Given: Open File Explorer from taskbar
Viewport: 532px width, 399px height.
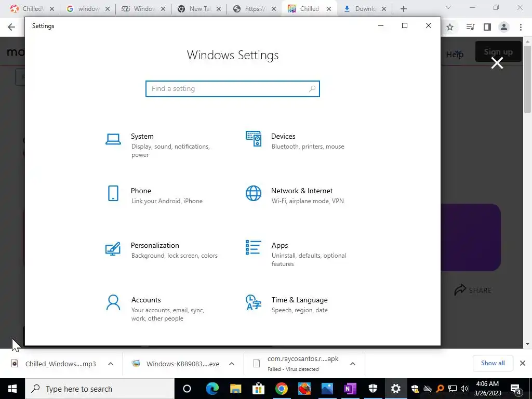Looking at the screenshot, I should [x=235, y=389].
